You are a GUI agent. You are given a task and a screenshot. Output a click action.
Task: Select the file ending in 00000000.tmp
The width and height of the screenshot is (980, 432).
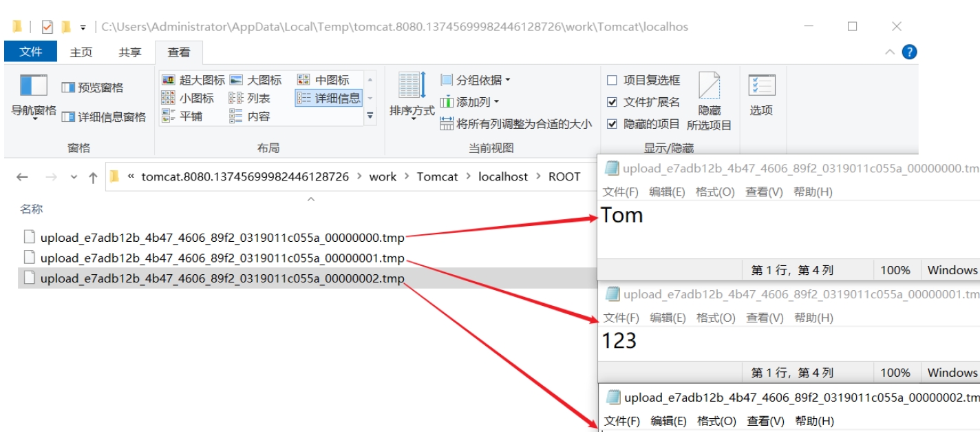point(222,237)
